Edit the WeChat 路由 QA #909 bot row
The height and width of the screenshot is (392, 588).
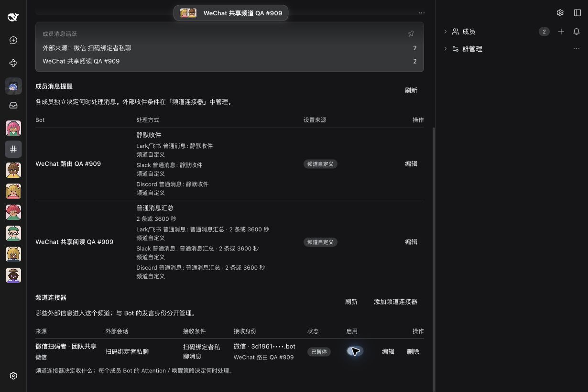click(x=411, y=163)
